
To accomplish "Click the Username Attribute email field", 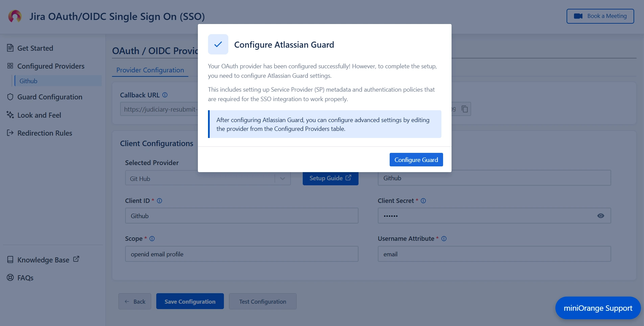I will [x=494, y=254].
